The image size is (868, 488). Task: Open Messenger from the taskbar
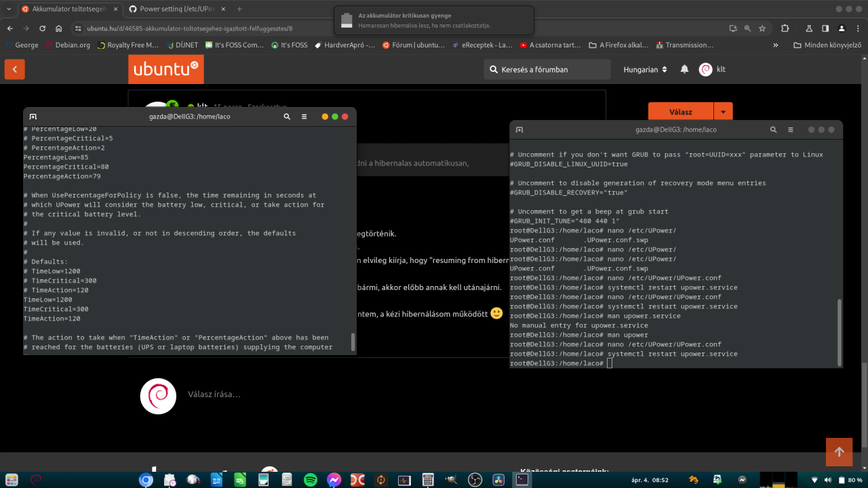tap(334, 480)
